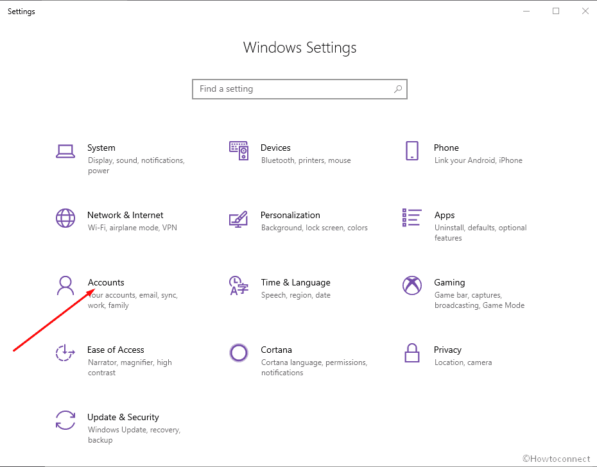Open the Accounts label

click(106, 282)
